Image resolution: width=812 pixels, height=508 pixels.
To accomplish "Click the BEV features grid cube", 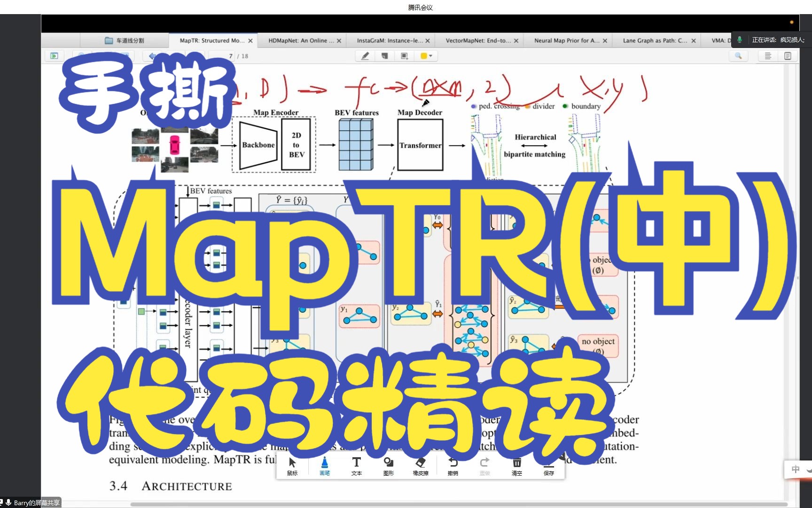I will coord(356,144).
